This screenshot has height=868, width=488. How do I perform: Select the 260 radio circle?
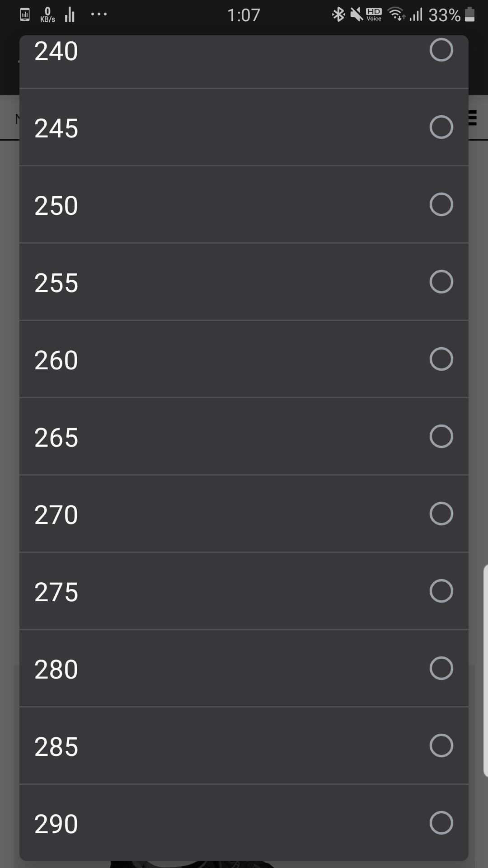[x=441, y=359]
